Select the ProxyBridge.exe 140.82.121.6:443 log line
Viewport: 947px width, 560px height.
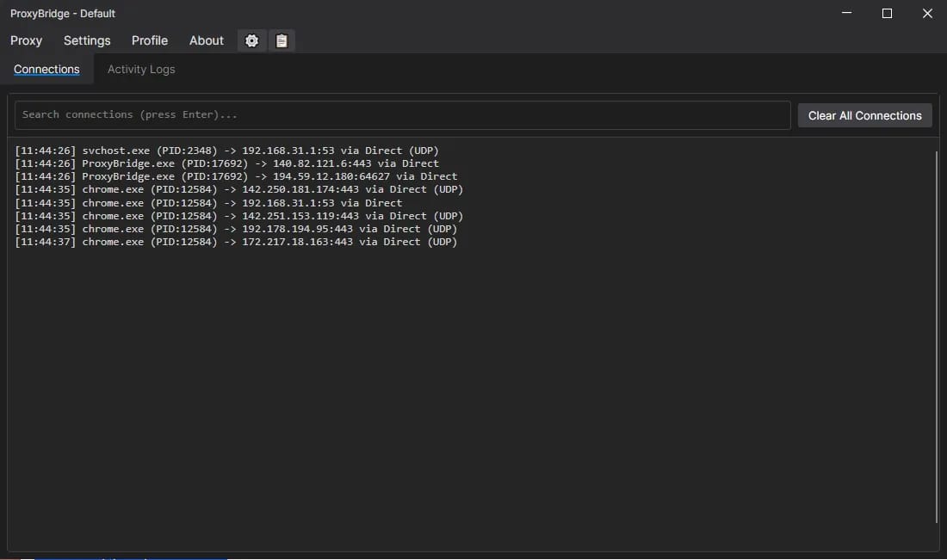[x=227, y=163]
